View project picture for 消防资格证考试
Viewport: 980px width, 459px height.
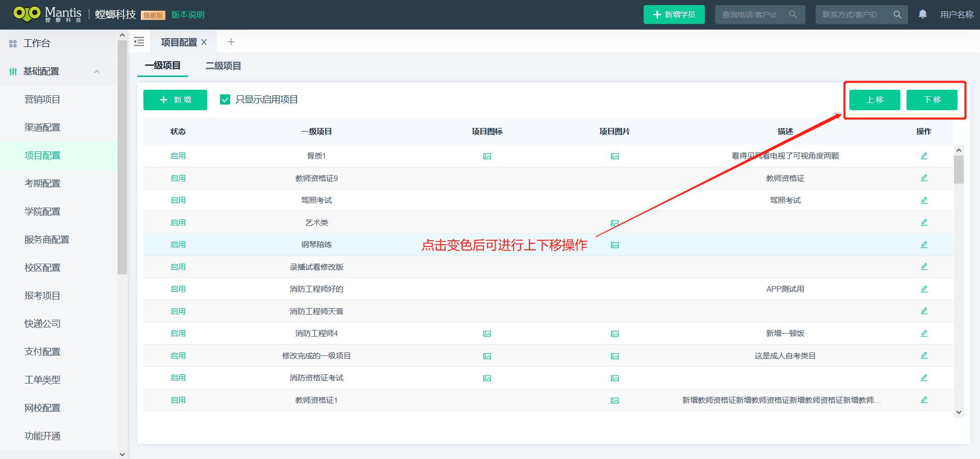615,378
